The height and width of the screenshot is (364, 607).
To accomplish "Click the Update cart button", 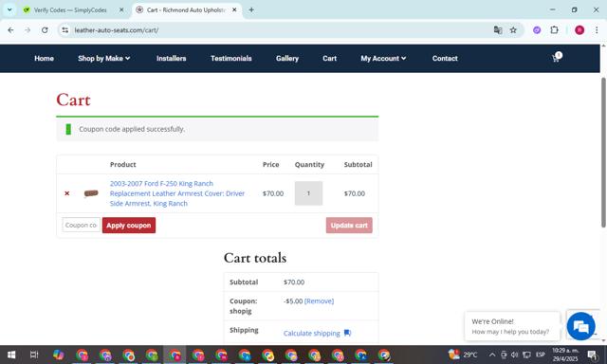I will [x=349, y=226].
